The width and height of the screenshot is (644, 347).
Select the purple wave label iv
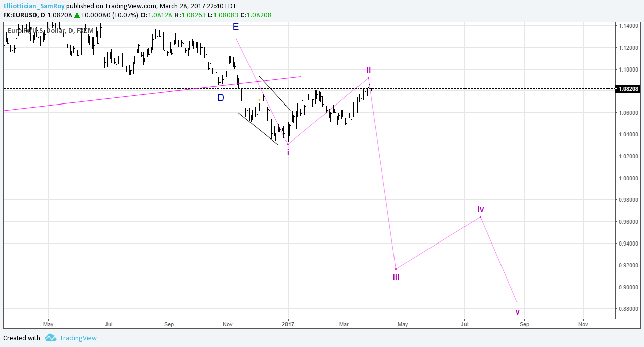(x=480, y=209)
